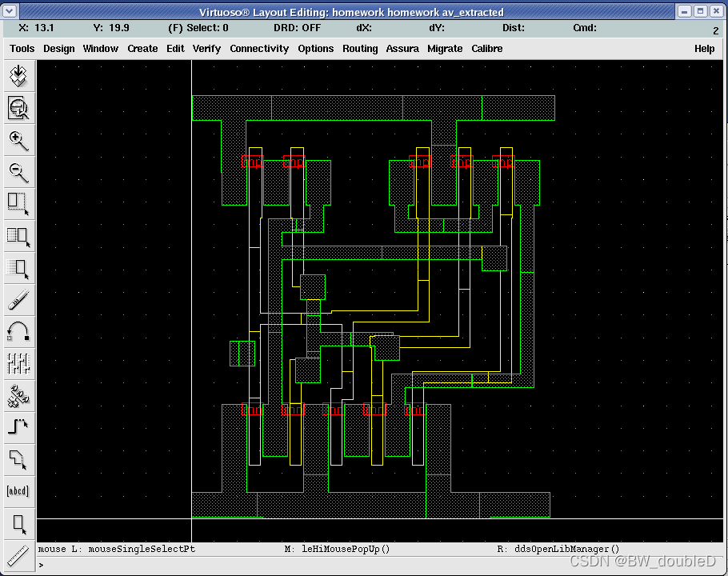Open the Create menu
The width and height of the screenshot is (728, 576).
[x=142, y=49]
